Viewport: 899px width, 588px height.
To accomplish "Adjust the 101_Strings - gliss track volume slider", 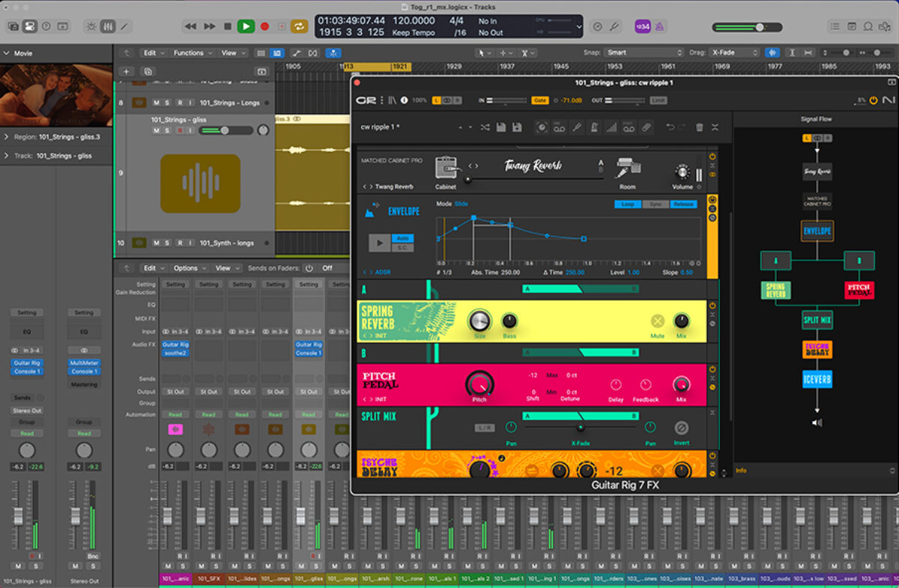I will point(225,130).
